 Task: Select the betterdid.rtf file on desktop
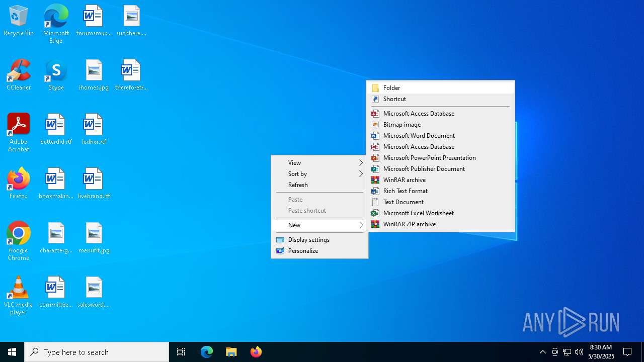point(56,130)
